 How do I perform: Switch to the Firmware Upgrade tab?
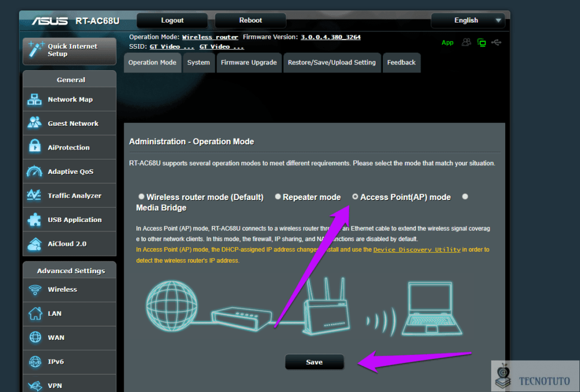pos(249,63)
